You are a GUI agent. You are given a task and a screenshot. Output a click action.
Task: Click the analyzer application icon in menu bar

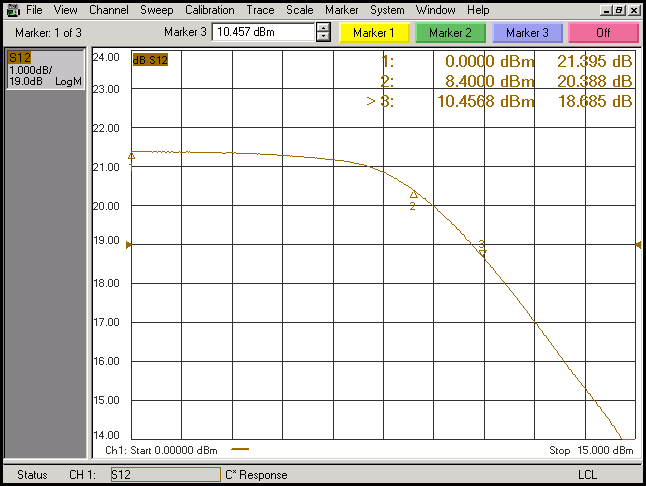11,10
